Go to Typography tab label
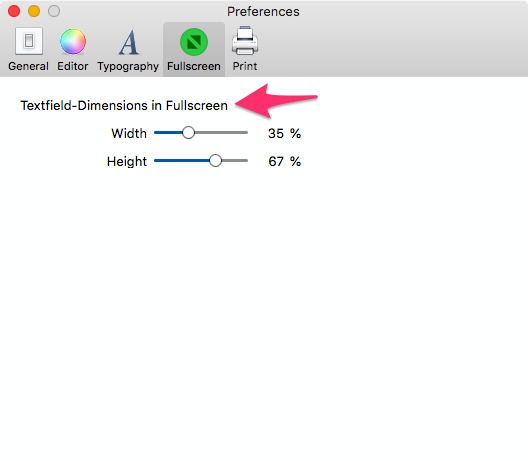Screen dimensions: 528x461 (x=128, y=67)
